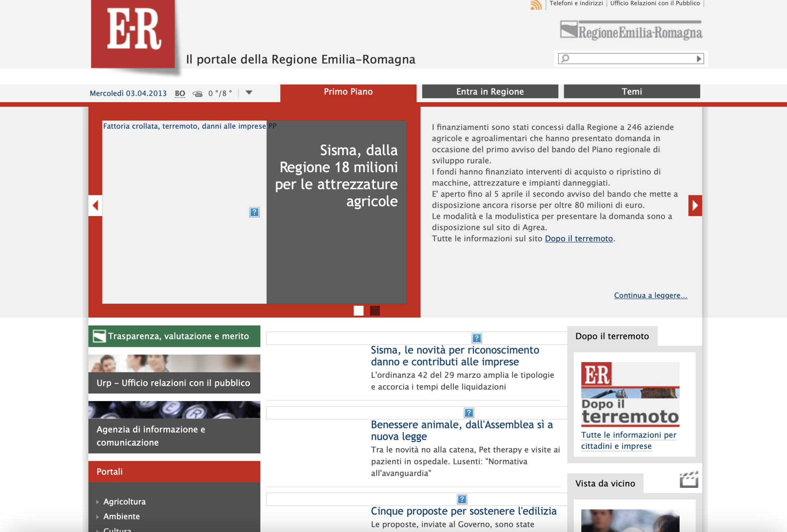The width and height of the screenshot is (787, 532).
Task: Switch to the Entra in Regione tab
Action: (490, 91)
